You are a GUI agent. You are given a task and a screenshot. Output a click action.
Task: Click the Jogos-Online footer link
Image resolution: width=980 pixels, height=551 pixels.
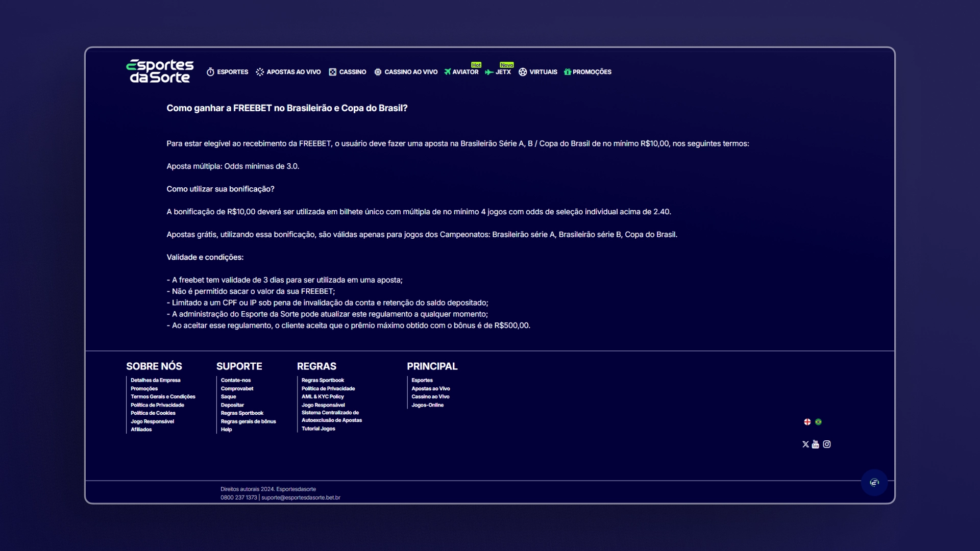[428, 405]
